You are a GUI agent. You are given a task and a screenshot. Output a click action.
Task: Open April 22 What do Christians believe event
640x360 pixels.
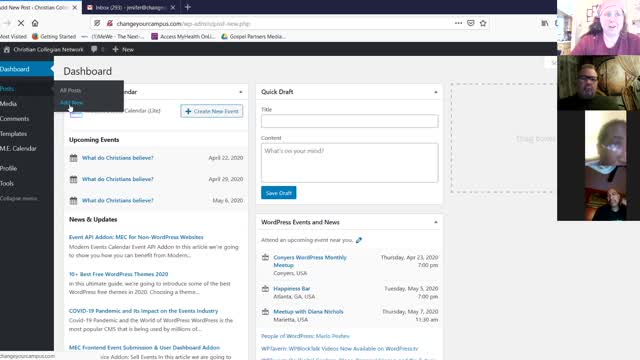point(118,158)
